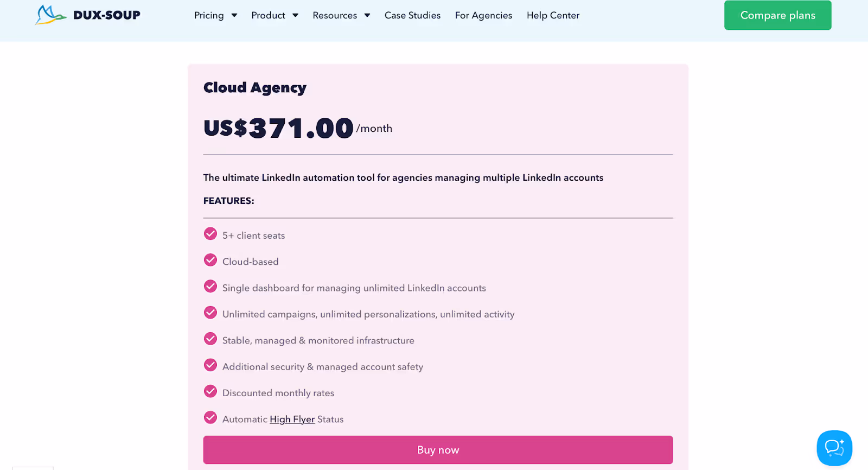This screenshot has height=470, width=868.
Task: Open the Product menu
Action: (268, 15)
